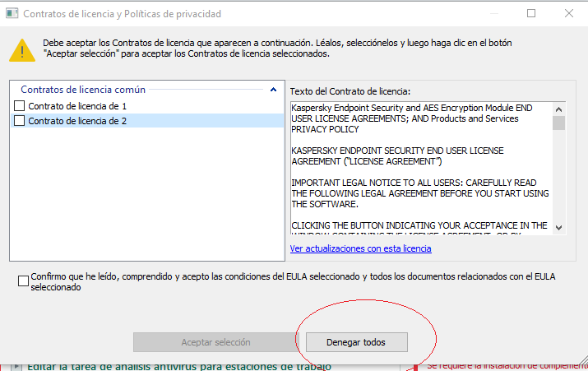588x371 pixels.
Task: Click the dialog title bar application icon
Action: (x=12, y=13)
